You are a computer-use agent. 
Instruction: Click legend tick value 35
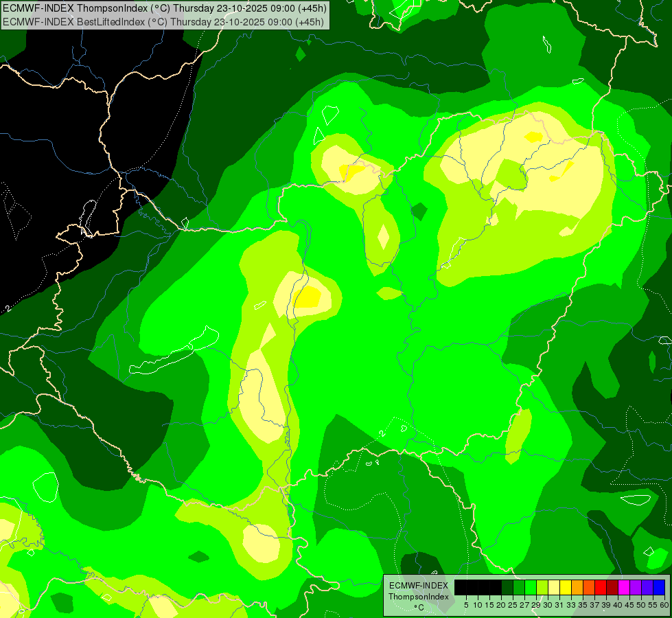point(583,605)
